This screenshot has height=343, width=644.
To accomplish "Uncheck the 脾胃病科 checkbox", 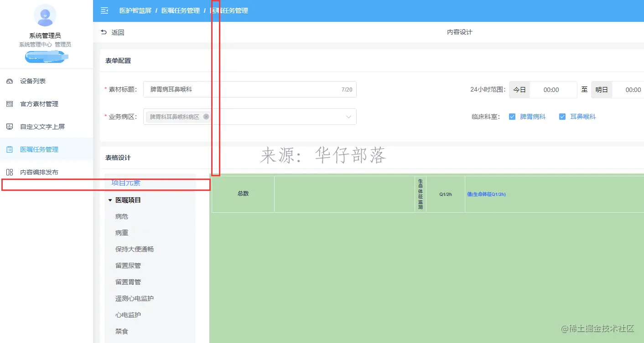I will (512, 117).
